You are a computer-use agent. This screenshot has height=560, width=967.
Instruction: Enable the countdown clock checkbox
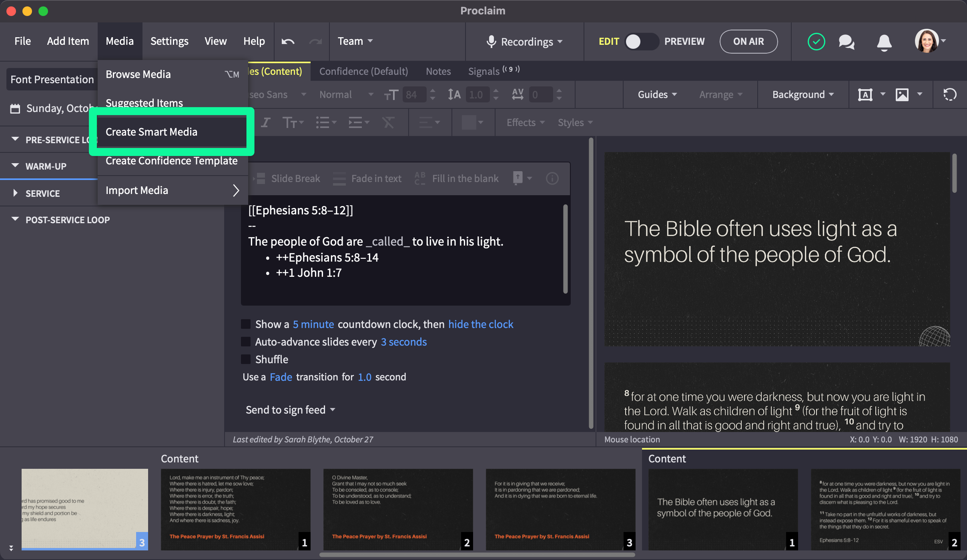click(x=246, y=324)
